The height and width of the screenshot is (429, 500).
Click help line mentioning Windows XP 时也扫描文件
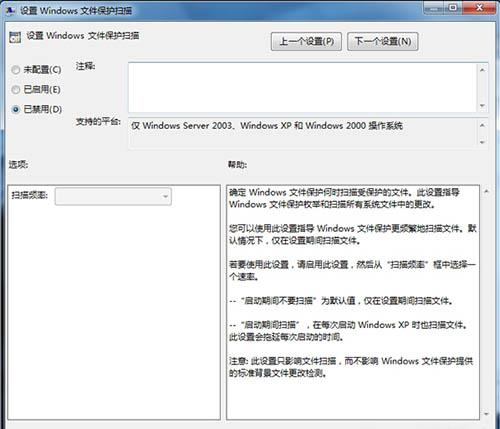[x=348, y=331]
